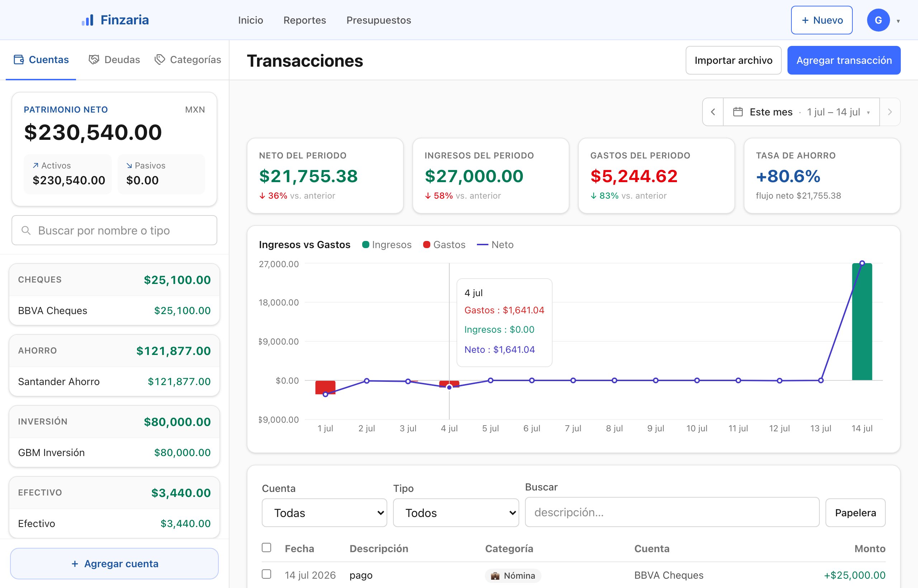Click the INVERSIÓN group header

(114, 422)
